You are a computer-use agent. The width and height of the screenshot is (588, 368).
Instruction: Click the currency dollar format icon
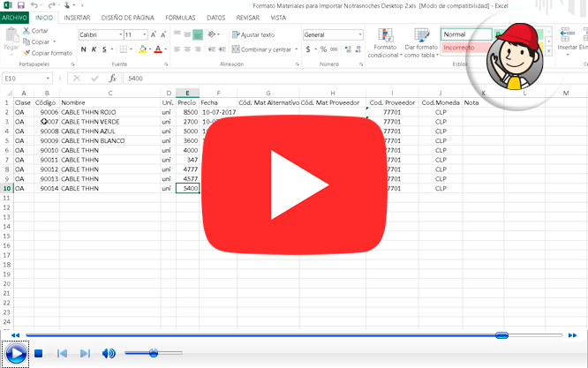click(308, 49)
